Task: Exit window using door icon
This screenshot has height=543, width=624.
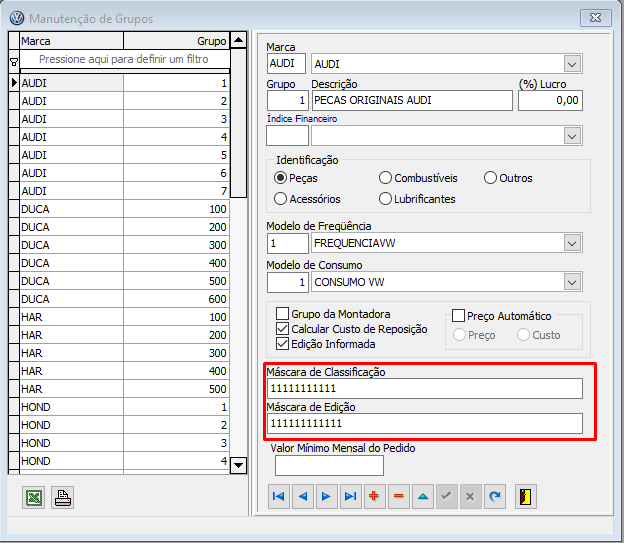Action: coord(526,496)
